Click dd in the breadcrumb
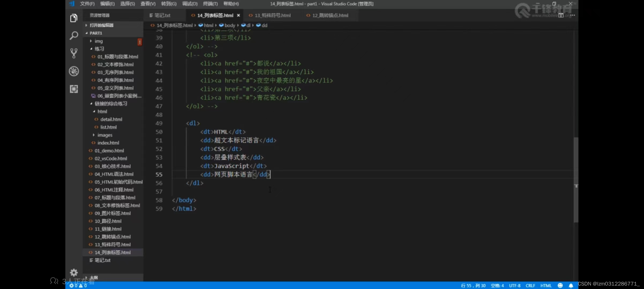This screenshot has height=289, width=644. tap(262, 25)
